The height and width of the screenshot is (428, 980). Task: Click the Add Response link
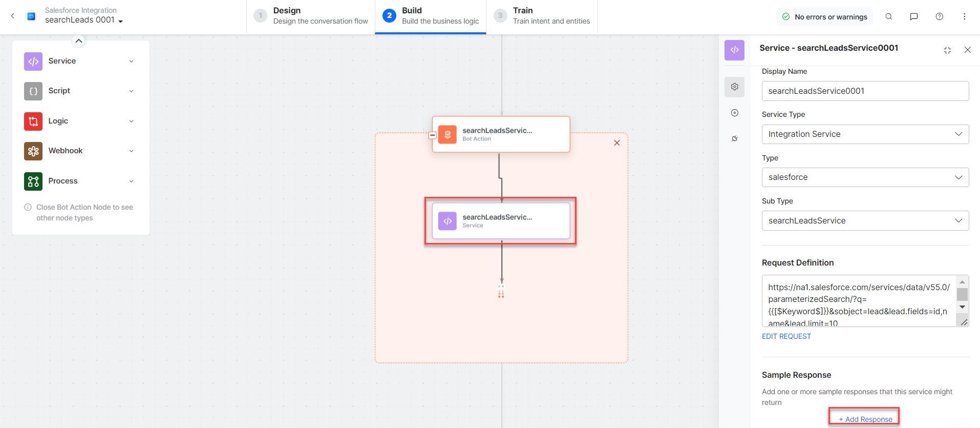tap(865, 419)
